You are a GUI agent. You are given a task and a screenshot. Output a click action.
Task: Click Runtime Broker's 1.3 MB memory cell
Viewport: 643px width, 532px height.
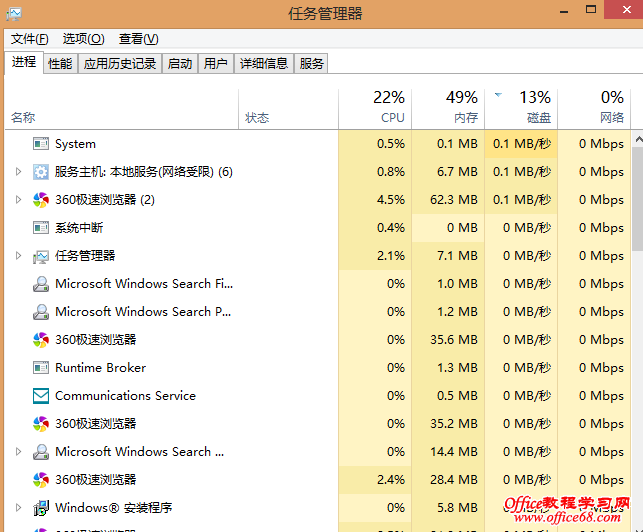(448, 368)
